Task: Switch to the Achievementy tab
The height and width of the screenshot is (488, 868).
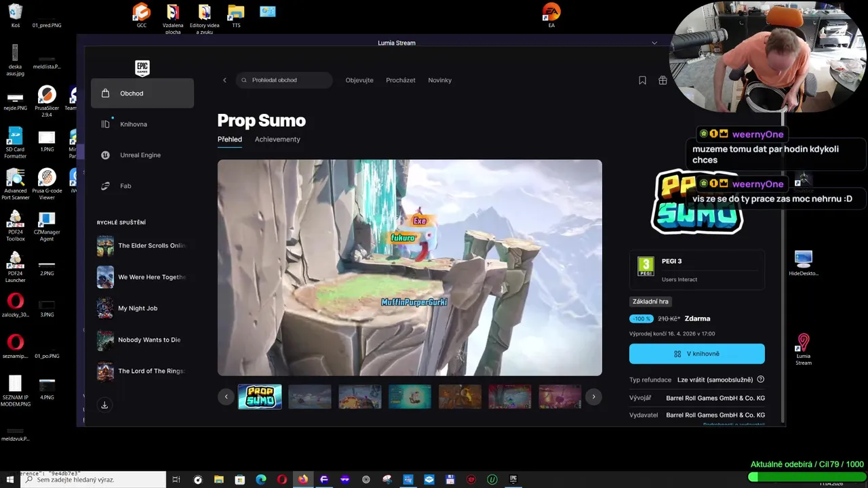Action: (277, 139)
